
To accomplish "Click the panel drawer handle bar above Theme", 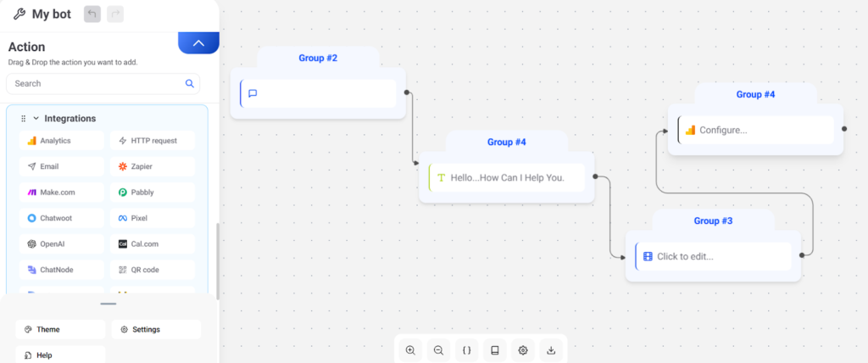I will (108, 304).
